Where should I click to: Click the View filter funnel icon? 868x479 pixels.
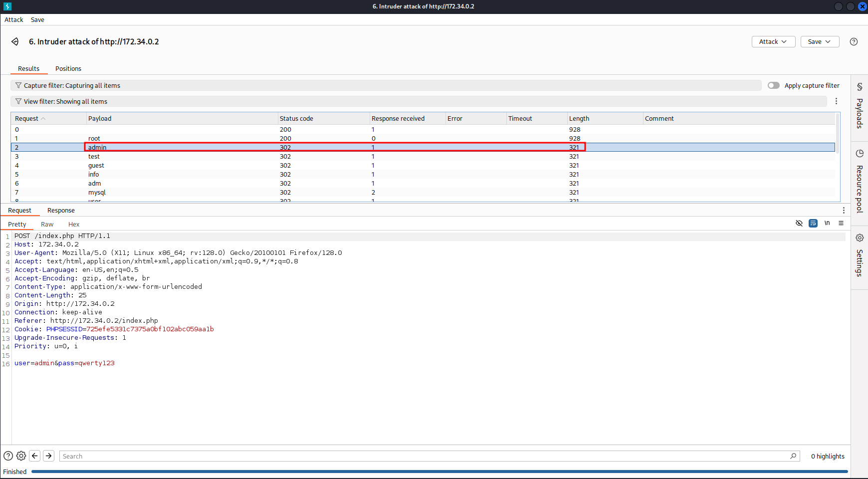click(18, 101)
